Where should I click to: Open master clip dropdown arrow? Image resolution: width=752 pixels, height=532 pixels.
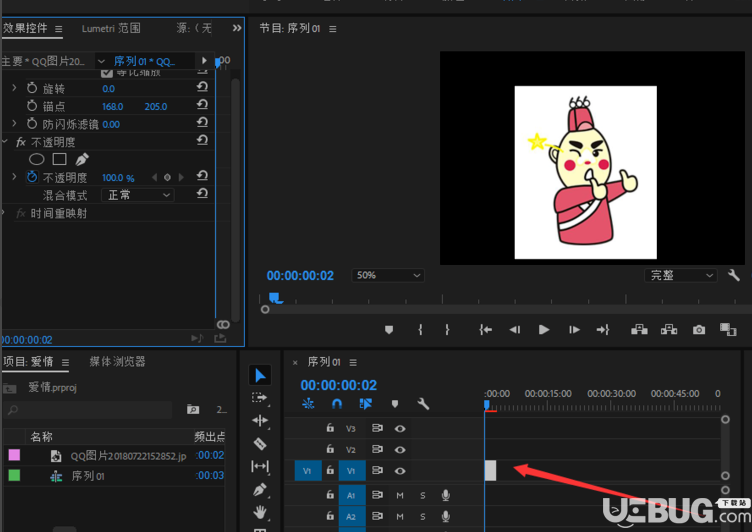101,61
